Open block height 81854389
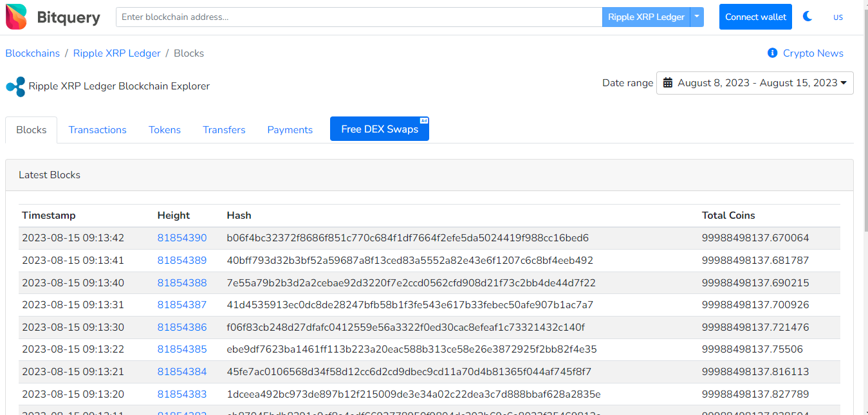 pos(182,261)
